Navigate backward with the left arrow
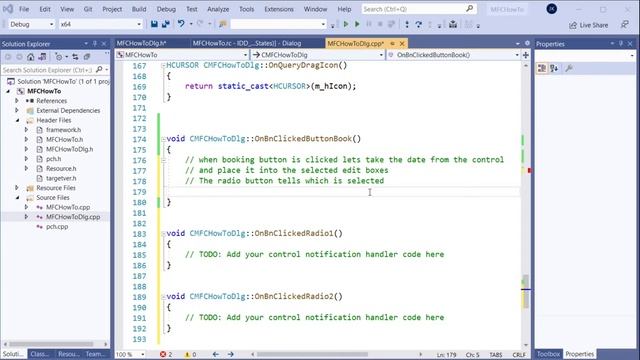 pos(216,354)
